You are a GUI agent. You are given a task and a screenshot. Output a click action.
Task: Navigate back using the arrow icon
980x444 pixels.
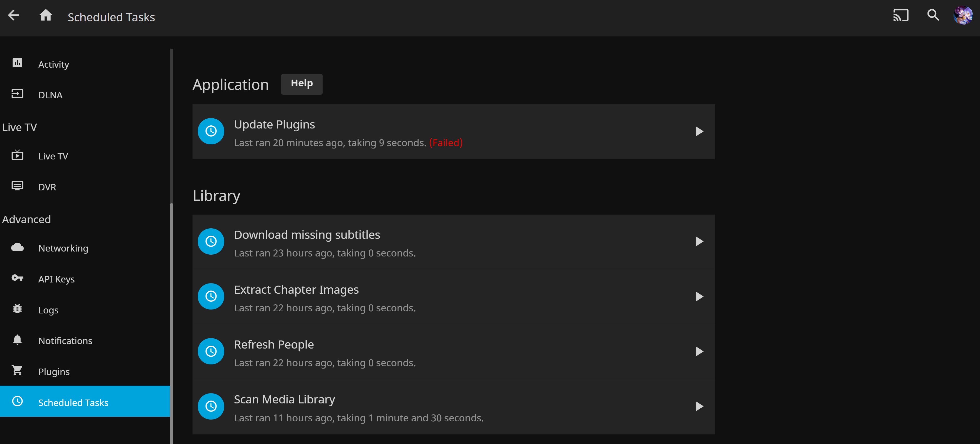click(x=14, y=15)
